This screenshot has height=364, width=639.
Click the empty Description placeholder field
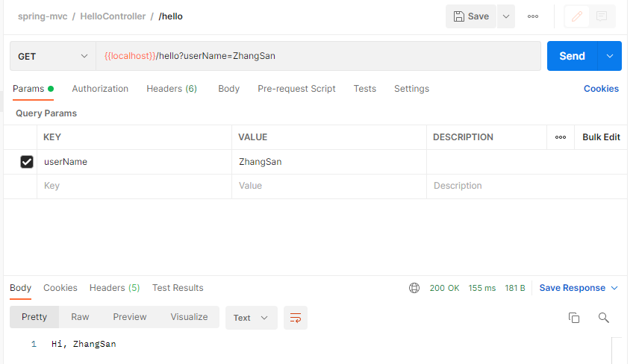(526, 186)
